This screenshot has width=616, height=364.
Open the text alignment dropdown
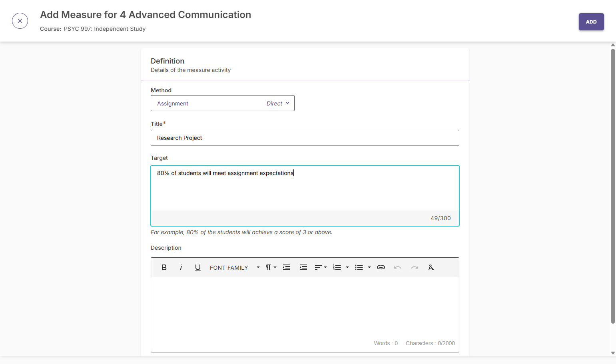[321, 267]
